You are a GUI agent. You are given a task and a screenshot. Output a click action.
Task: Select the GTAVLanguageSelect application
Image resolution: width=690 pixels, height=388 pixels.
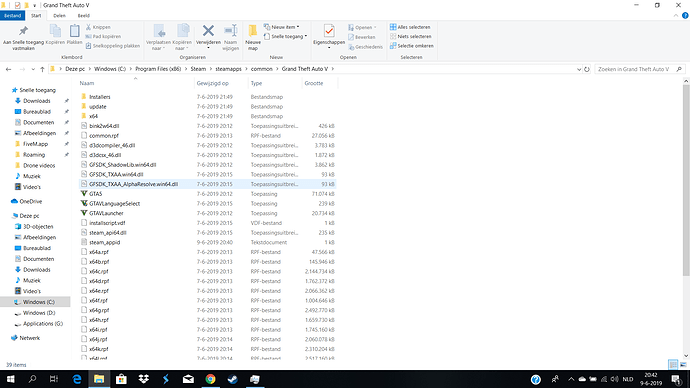click(x=114, y=203)
